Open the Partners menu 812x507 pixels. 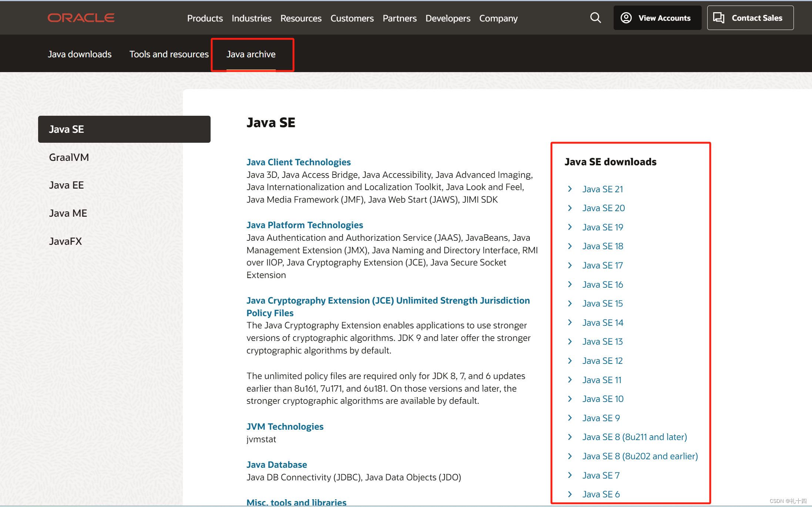(400, 18)
